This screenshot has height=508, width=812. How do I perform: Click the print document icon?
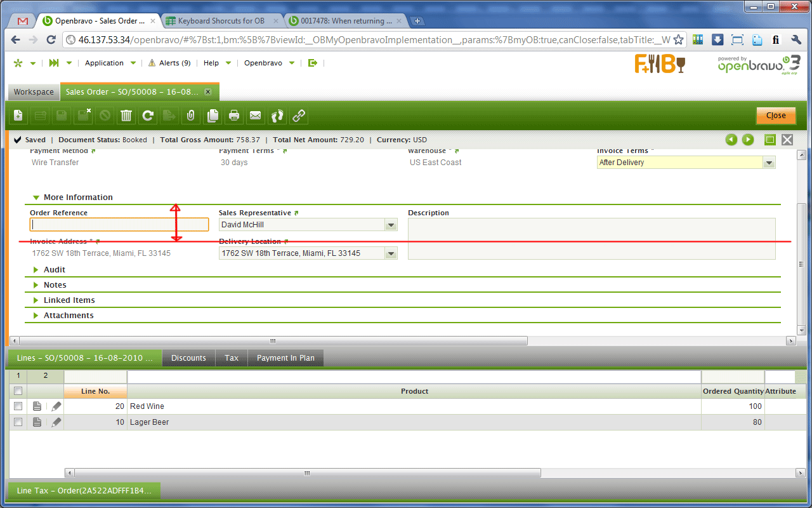pyautogui.click(x=234, y=116)
